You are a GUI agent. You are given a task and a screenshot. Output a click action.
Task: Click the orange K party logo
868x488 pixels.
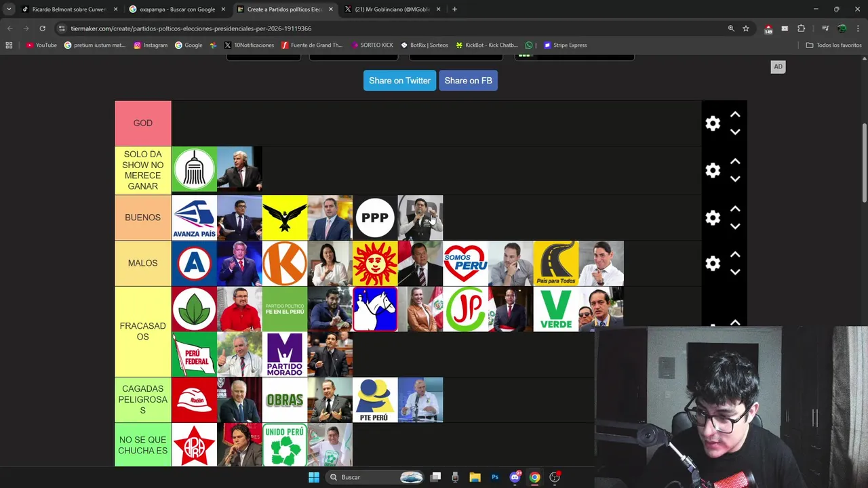pyautogui.click(x=285, y=263)
